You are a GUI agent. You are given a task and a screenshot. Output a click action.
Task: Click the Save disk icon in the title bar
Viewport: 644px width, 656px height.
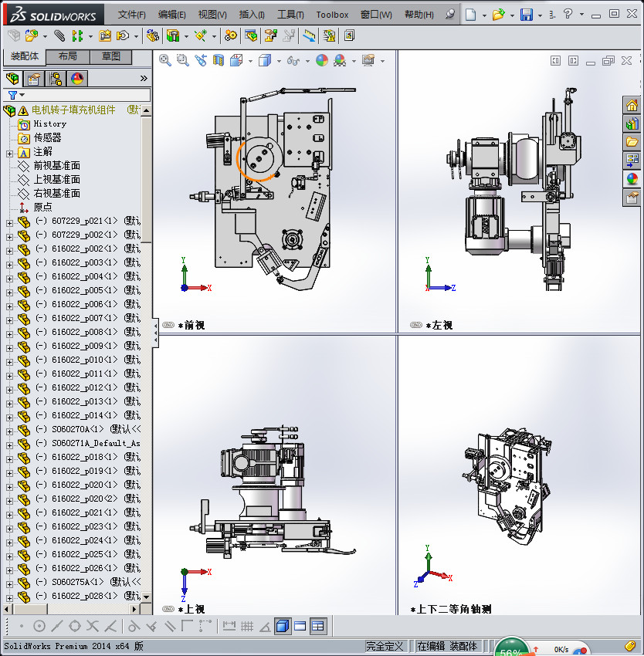coord(526,15)
